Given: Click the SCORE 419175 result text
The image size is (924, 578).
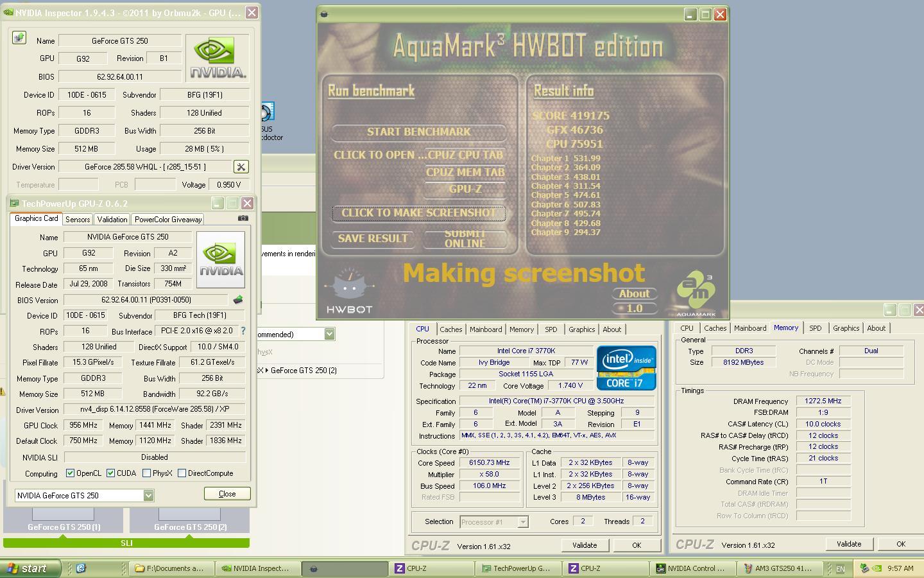Looking at the screenshot, I should click(571, 116).
